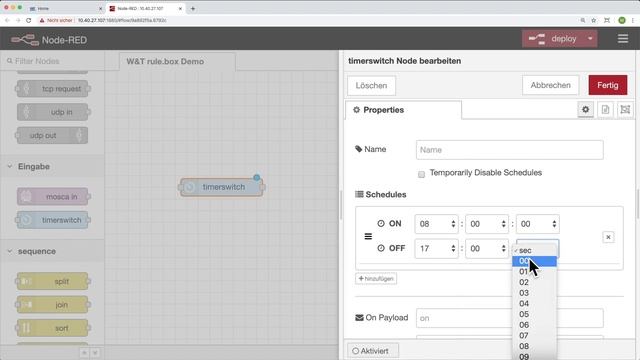Select the mosca in palette node
Image resolution: width=640 pixels, height=360 pixels.
point(53,197)
